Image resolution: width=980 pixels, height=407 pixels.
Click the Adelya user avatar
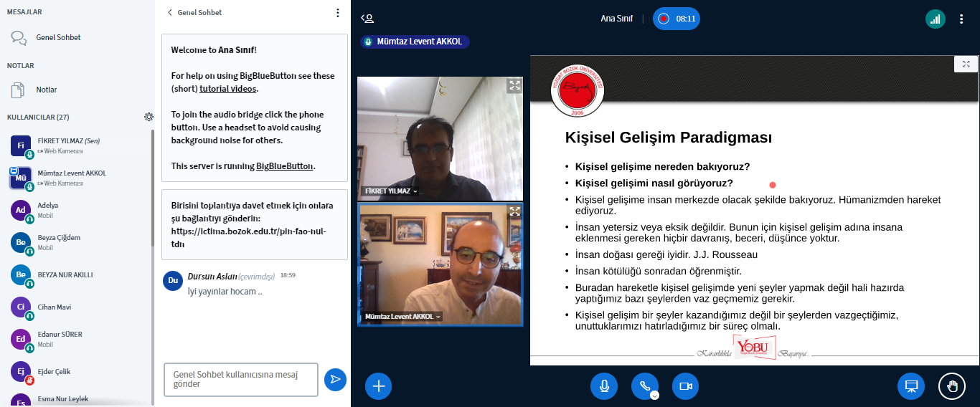[x=22, y=210]
